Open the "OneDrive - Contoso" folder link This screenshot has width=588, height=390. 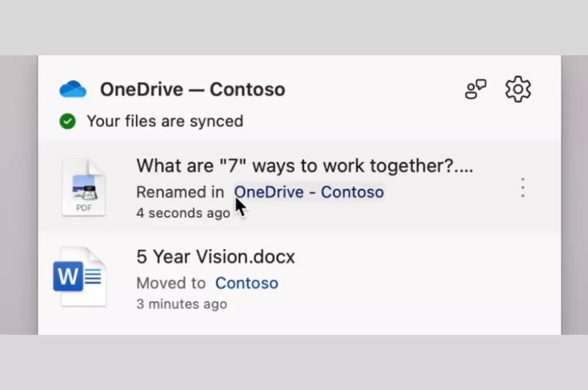click(309, 192)
